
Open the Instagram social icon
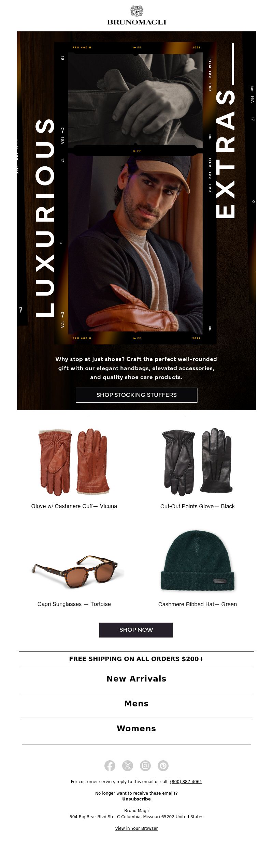145,766
